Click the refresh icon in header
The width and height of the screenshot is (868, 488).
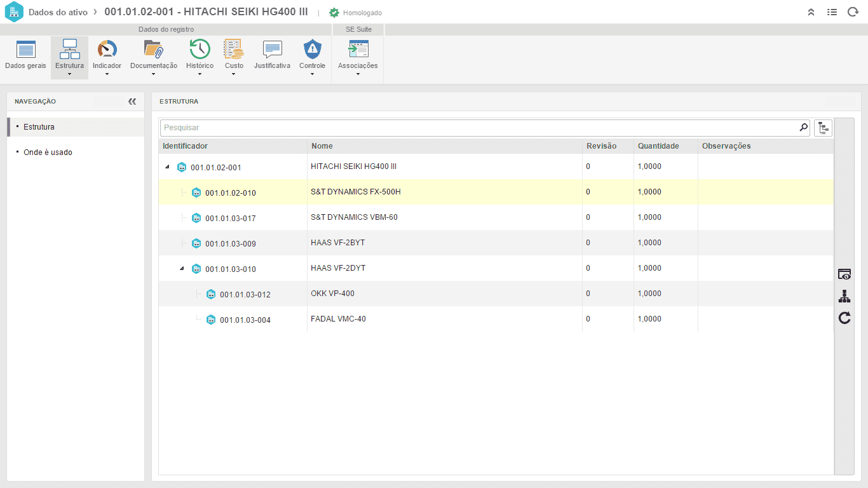pyautogui.click(x=853, y=12)
